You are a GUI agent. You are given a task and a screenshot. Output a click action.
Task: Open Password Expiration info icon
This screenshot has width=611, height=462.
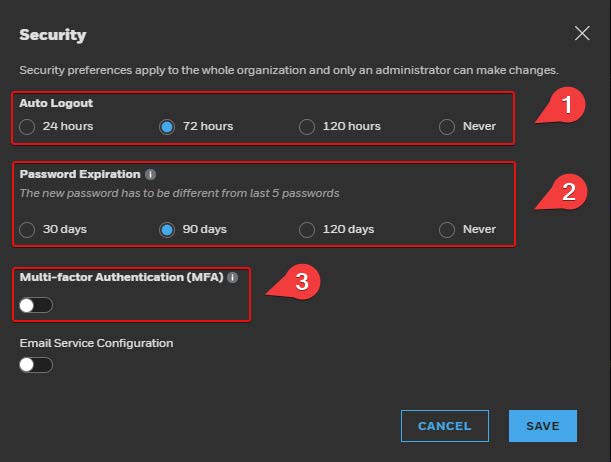(x=150, y=175)
